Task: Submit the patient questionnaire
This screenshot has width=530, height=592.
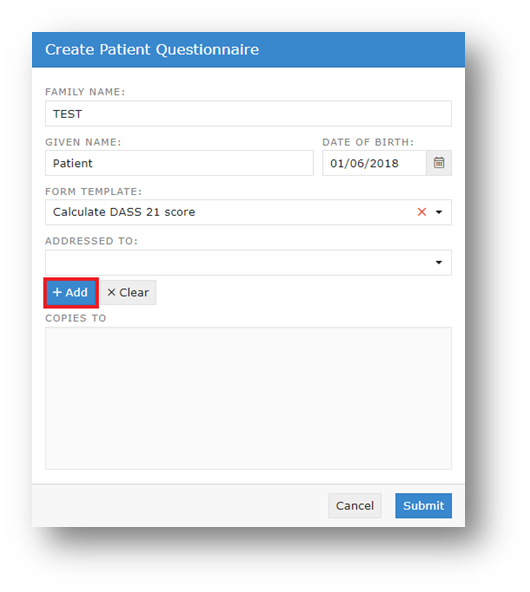Action: click(423, 506)
